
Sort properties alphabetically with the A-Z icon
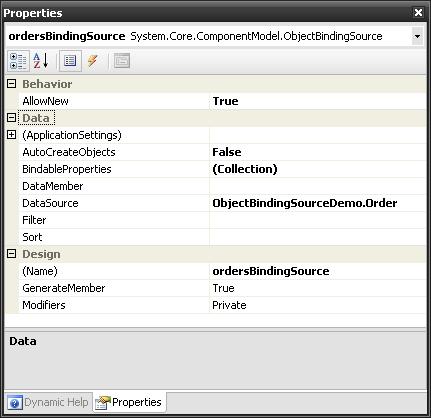click(41, 61)
